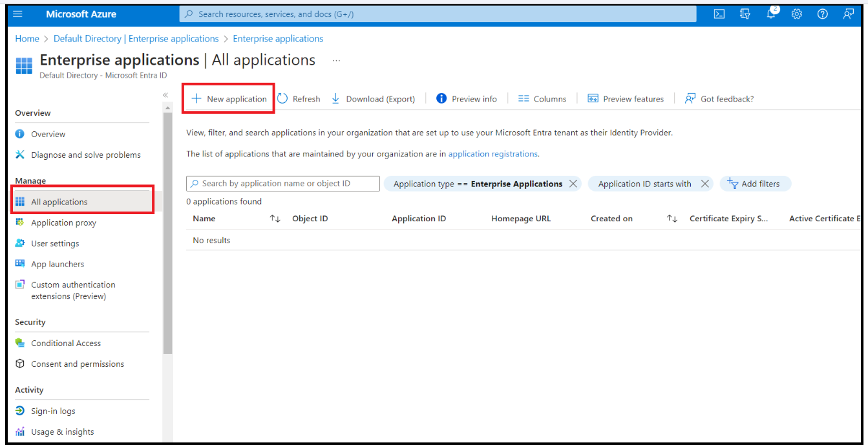Click the User settings gear icon
Image resolution: width=868 pixels, height=447 pixels.
[20, 243]
